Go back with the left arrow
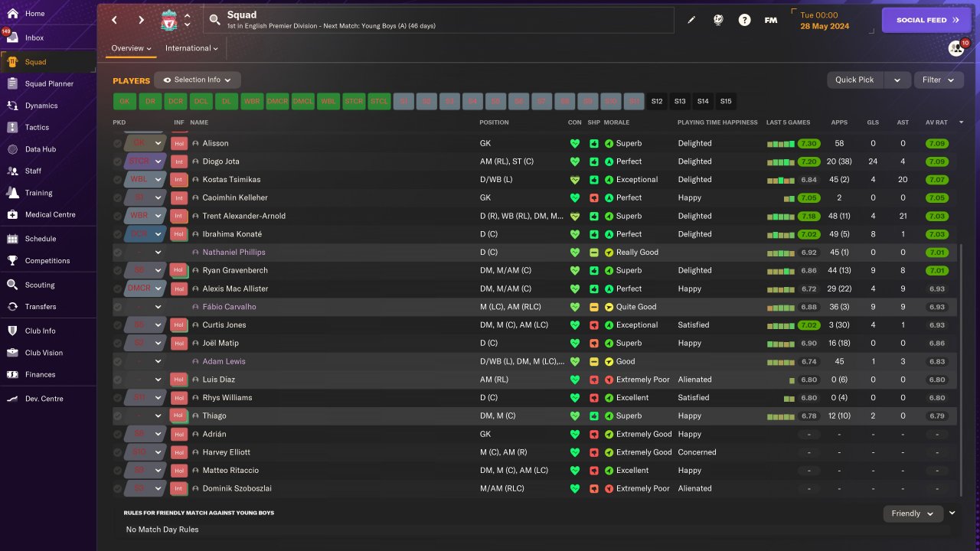 pos(115,20)
